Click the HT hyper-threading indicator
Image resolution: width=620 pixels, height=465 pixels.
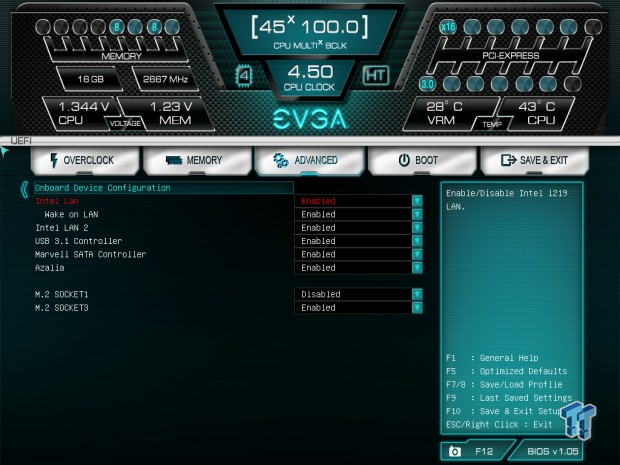click(375, 75)
